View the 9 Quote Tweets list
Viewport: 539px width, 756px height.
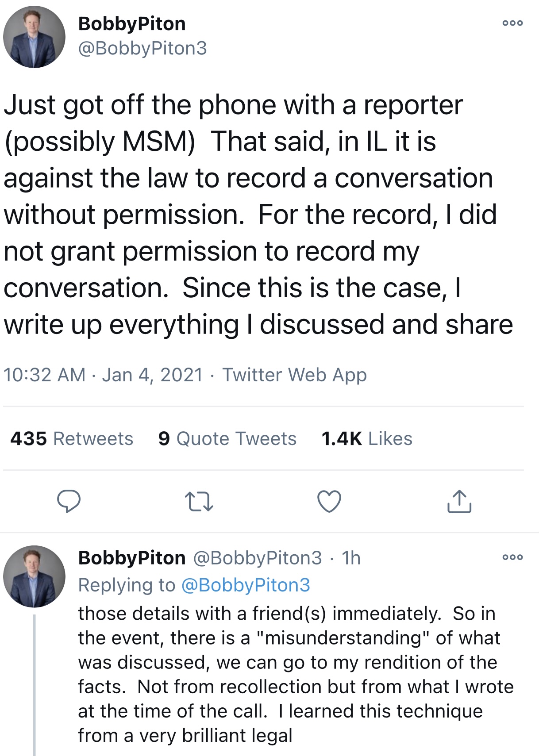[x=227, y=438]
